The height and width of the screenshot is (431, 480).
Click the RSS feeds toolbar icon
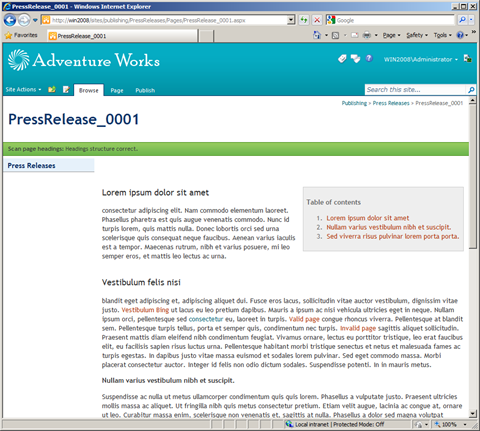[336, 35]
